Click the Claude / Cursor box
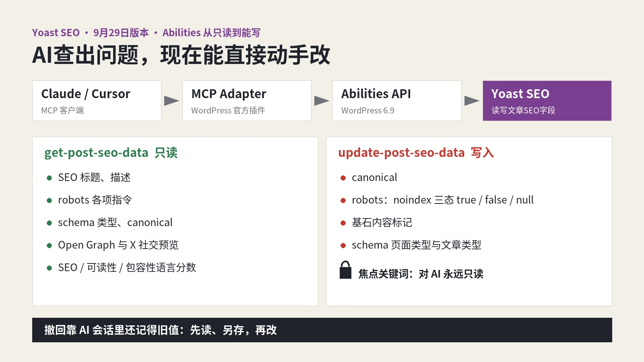Image resolution: width=644 pixels, height=362 pixels. click(97, 101)
